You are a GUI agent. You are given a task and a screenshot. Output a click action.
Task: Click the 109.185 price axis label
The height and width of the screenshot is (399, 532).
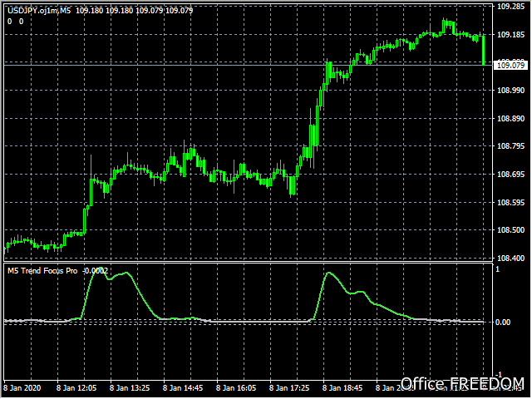(x=510, y=35)
